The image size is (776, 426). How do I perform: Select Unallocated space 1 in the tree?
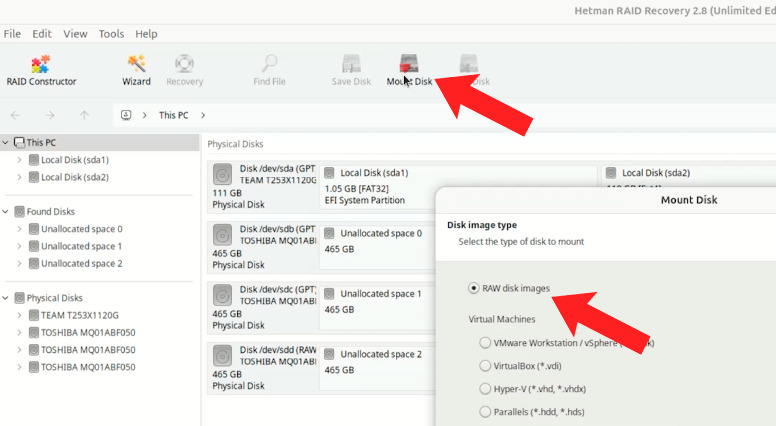point(82,246)
